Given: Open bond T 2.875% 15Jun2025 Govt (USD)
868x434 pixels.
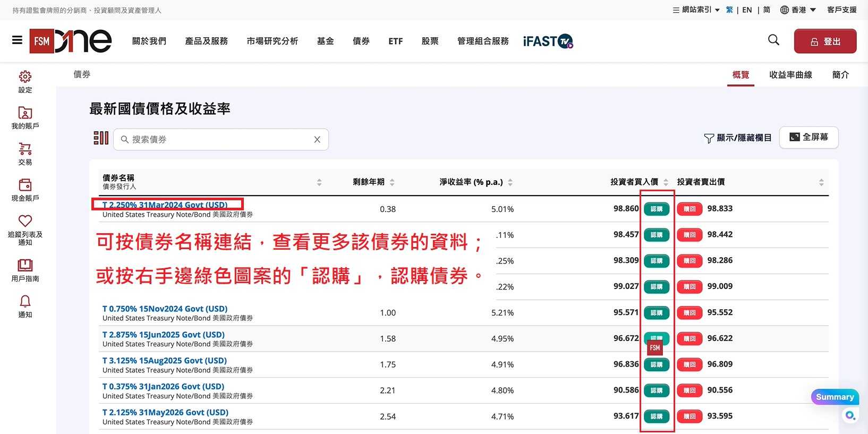Looking at the screenshot, I should 164,335.
